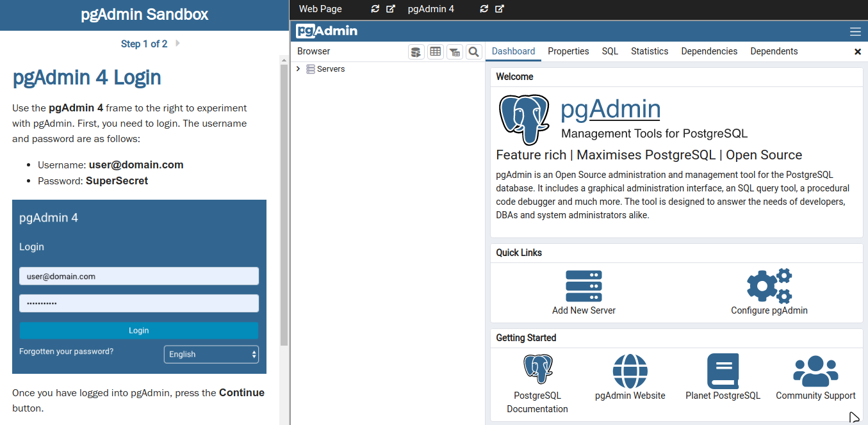The image size is (868, 425).
Task: Click the Step 1 of 2 text
Action: [x=144, y=44]
